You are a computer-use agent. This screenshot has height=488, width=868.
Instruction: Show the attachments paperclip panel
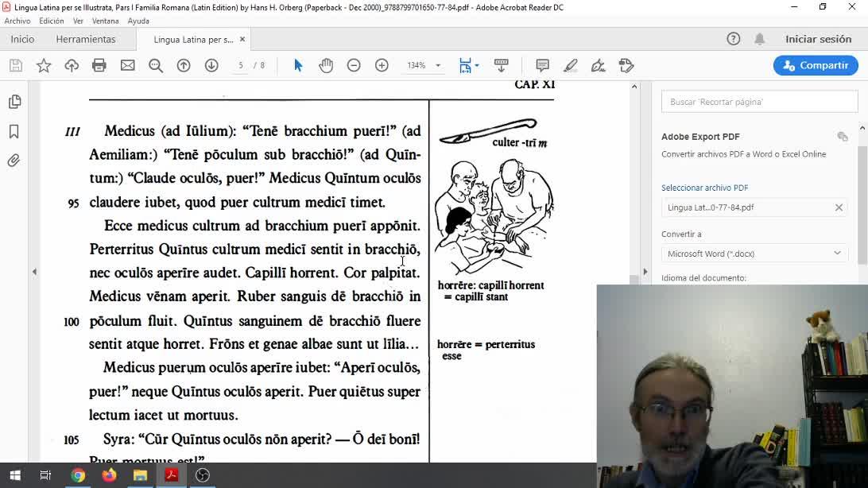point(14,161)
